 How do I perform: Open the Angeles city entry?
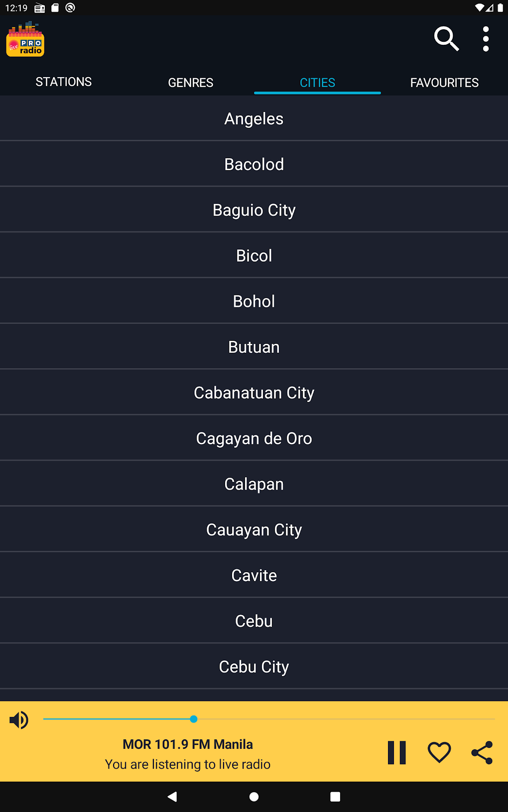(254, 119)
